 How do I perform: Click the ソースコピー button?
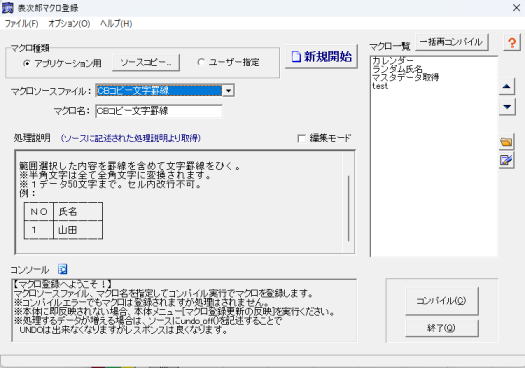146,63
